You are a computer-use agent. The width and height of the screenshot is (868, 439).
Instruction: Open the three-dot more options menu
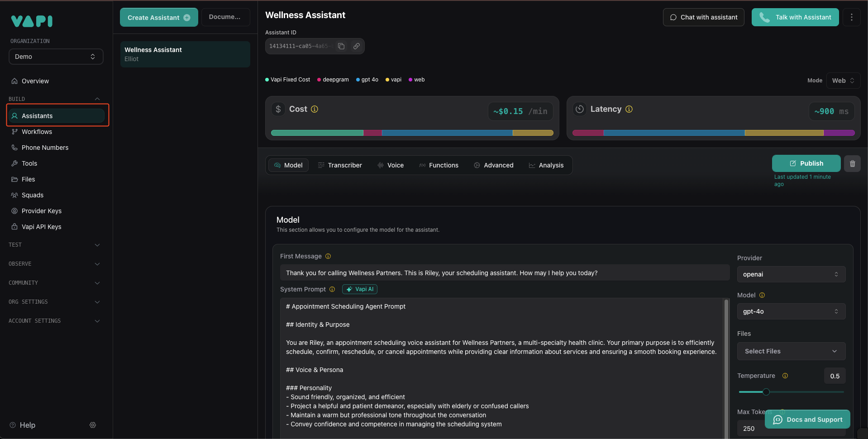(x=851, y=17)
